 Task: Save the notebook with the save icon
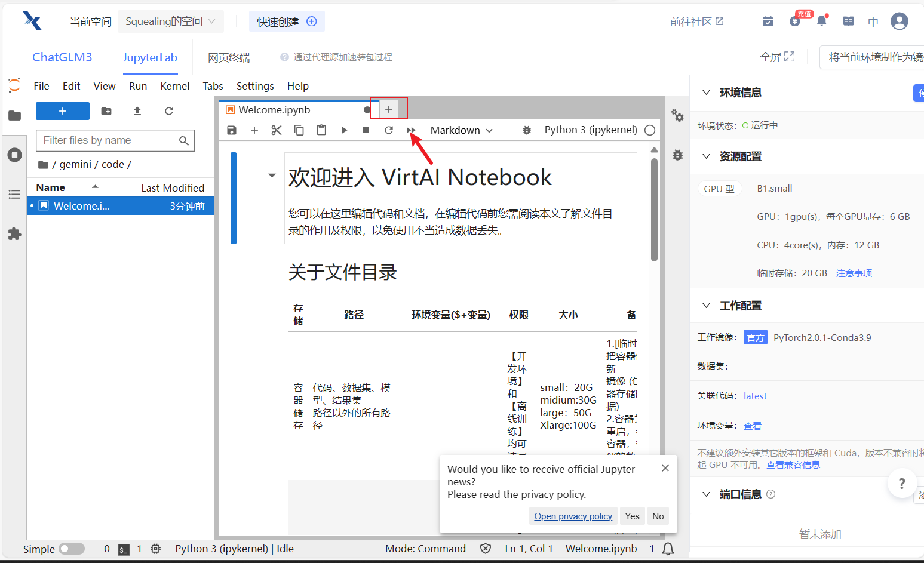click(232, 130)
